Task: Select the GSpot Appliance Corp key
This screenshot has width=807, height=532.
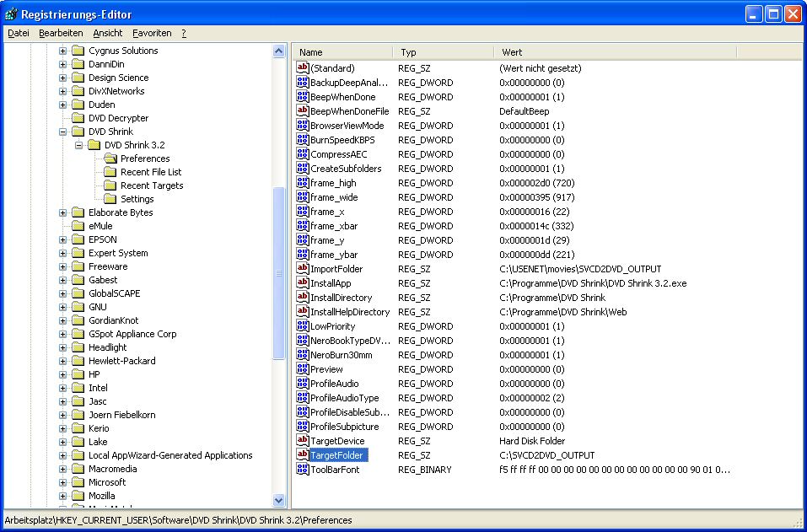Action: pyautogui.click(x=132, y=334)
